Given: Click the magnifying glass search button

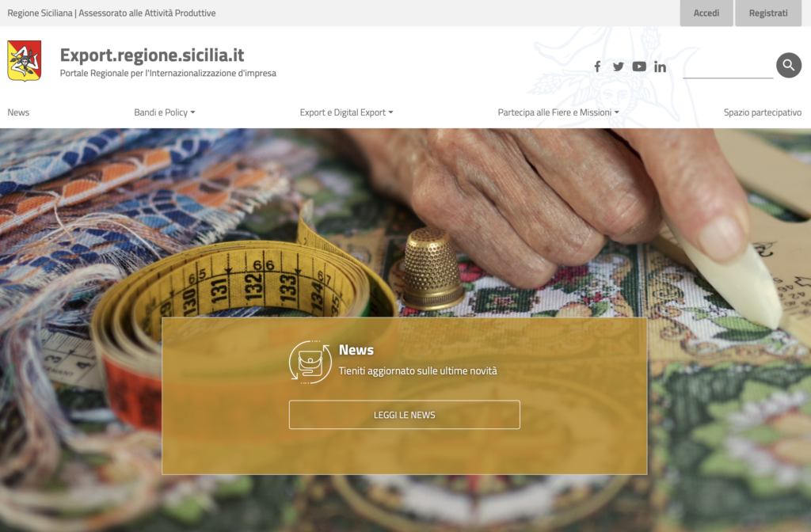Looking at the screenshot, I should tap(789, 65).
